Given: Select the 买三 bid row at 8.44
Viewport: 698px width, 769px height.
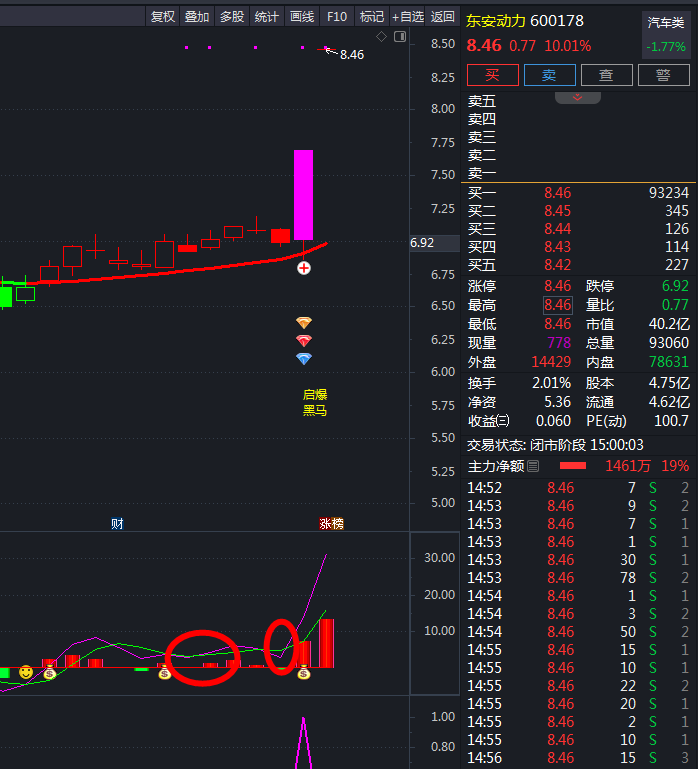Looking at the screenshot, I should tap(578, 229).
